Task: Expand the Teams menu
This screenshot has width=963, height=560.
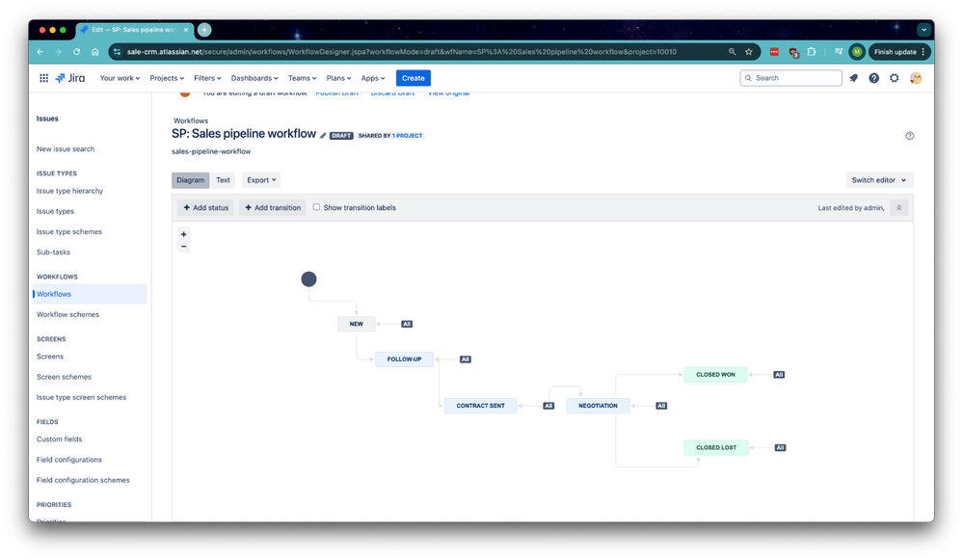Action: [302, 78]
